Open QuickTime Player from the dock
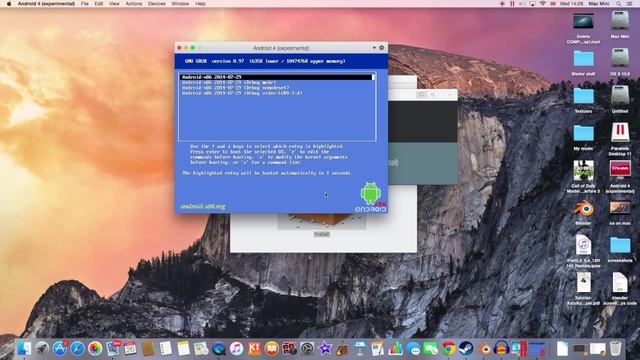 coord(219,349)
